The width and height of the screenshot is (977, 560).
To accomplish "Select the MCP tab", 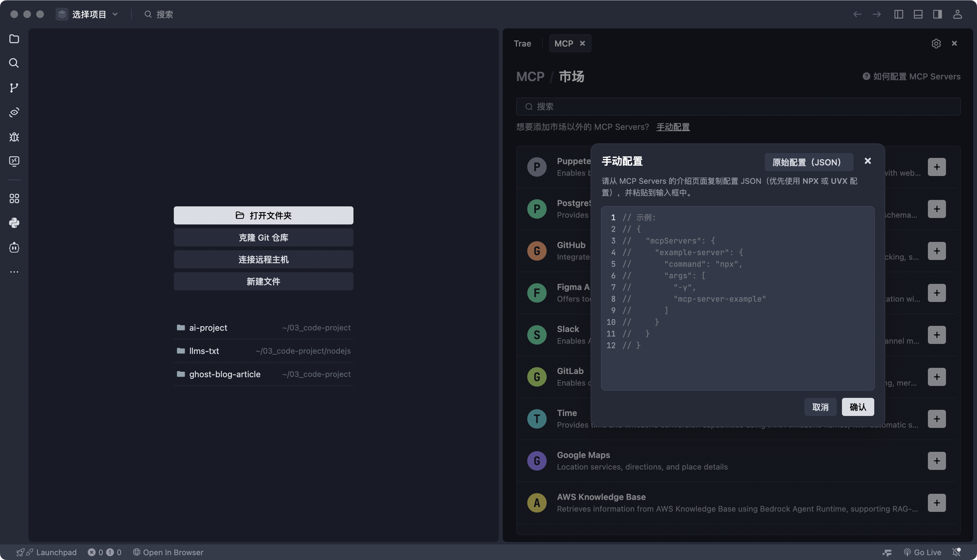I will click(x=563, y=44).
